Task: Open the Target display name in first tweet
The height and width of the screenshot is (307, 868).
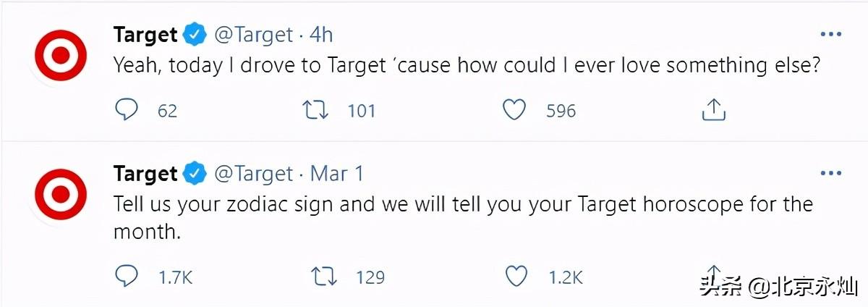Action: pos(145,35)
